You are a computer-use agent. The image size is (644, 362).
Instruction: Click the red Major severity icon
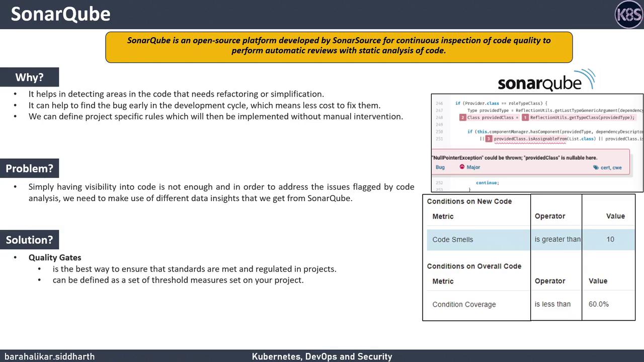pos(462,167)
